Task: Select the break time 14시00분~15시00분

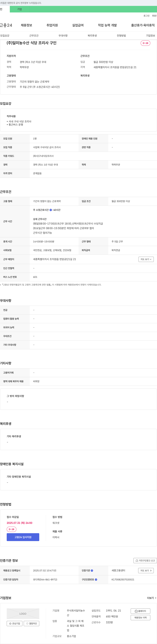Action: coord(44,241)
